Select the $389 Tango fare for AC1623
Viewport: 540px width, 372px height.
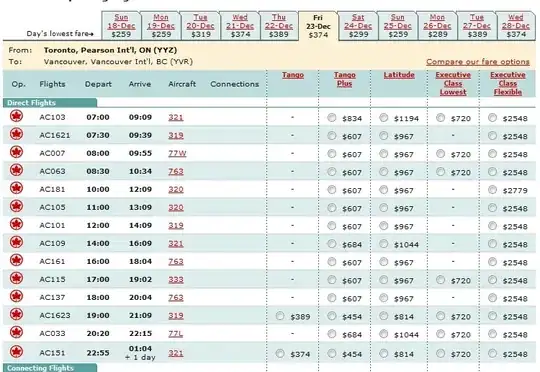click(x=280, y=316)
